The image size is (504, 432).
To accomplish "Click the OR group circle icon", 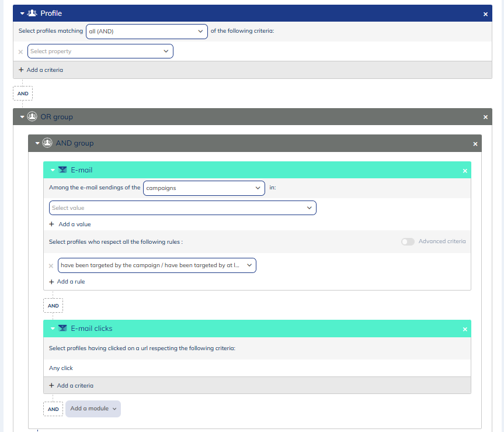I will pos(32,117).
